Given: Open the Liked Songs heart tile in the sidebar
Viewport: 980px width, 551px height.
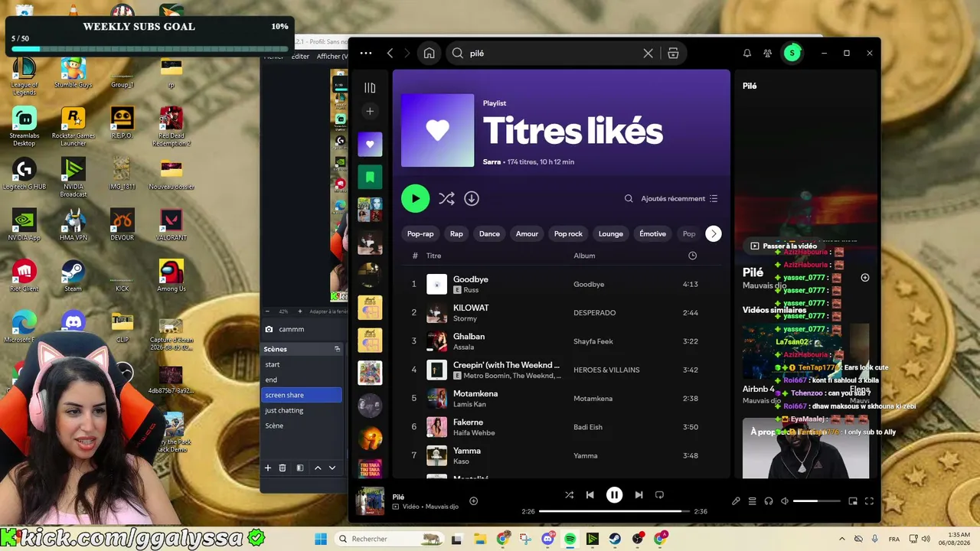Looking at the screenshot, I should pyautogui.click(x=370, y=145).
